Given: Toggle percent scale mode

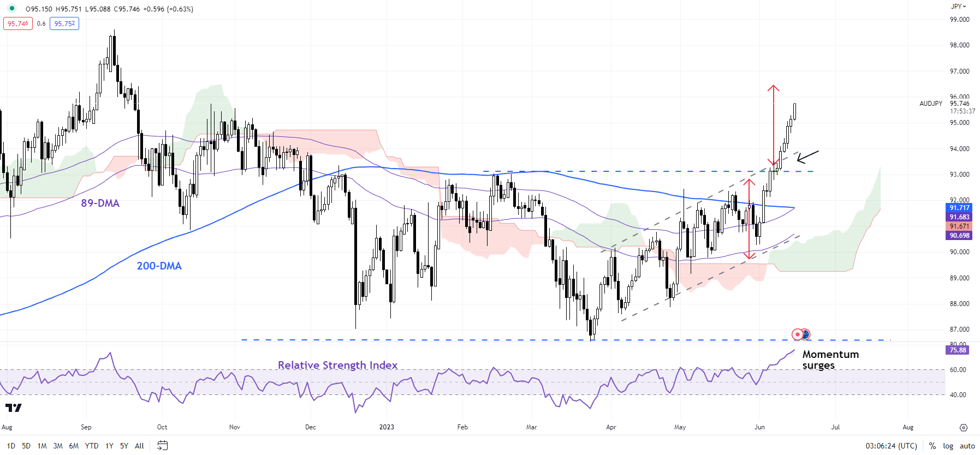Looking at the screenshot, I should [x=932, y=446].
